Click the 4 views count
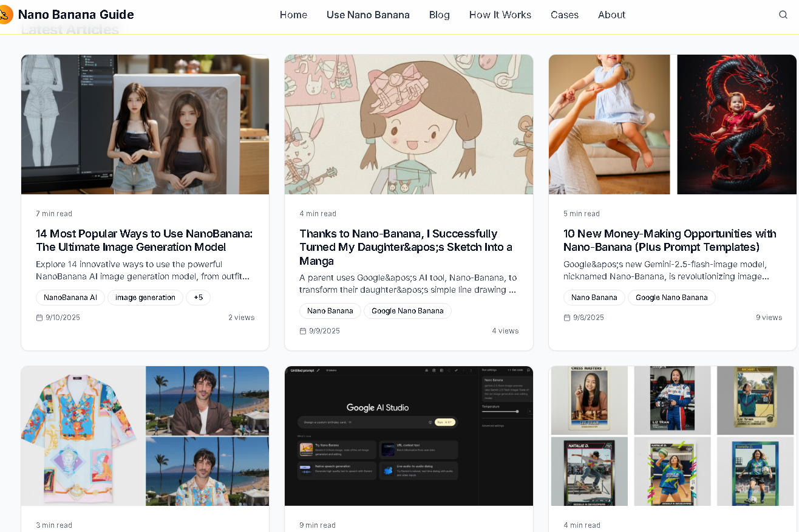 tap(505, 331)
